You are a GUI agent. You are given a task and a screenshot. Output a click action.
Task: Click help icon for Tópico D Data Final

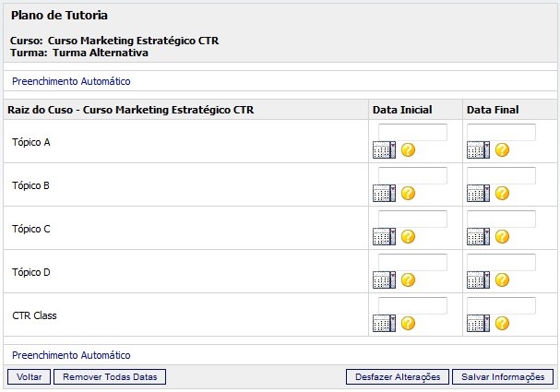pos(502,280)
